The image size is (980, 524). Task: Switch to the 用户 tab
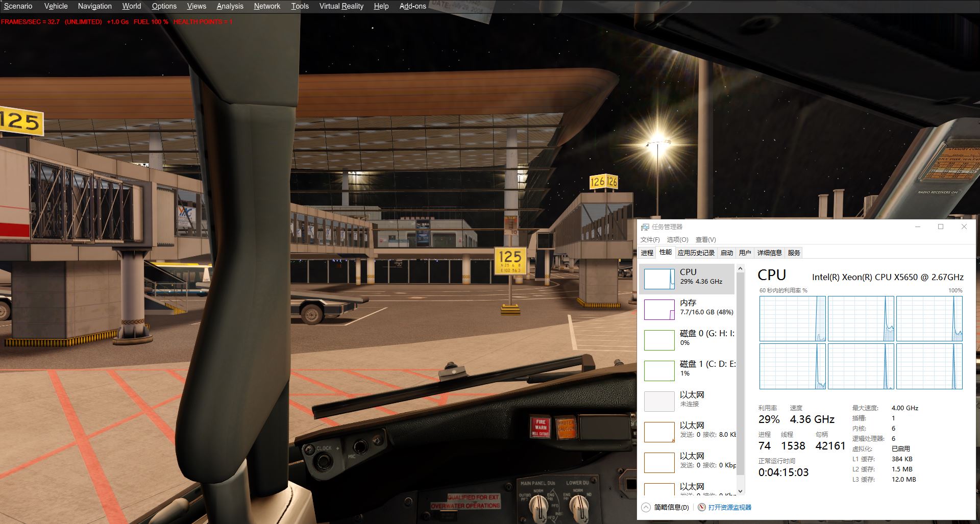745,253
